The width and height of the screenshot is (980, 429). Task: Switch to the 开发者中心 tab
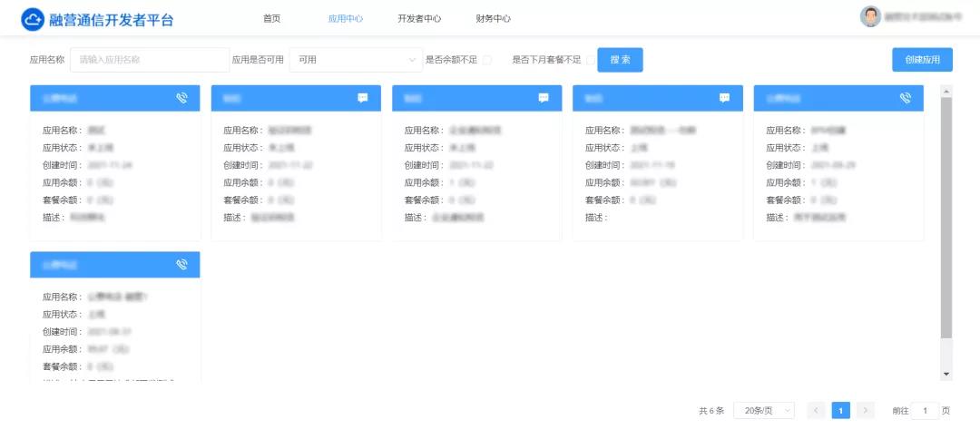419,18
